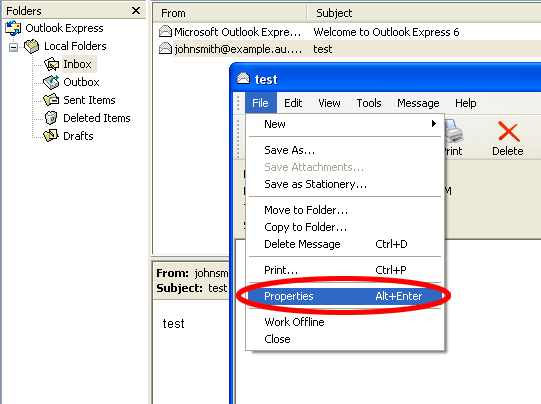
Task: Select the Outbox folder icon
Action: (x=51, y=82)
